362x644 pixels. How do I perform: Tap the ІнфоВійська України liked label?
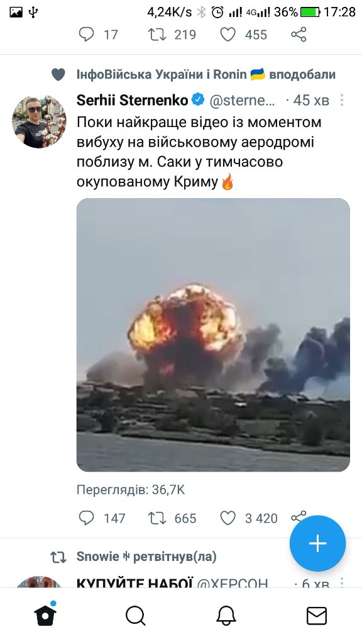click(x=206, y=74)
